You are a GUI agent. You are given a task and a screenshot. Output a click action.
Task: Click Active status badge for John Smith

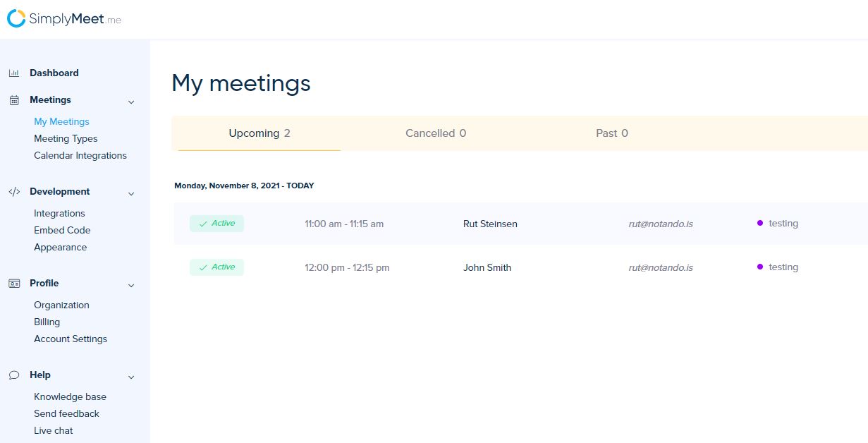point(216,267)
